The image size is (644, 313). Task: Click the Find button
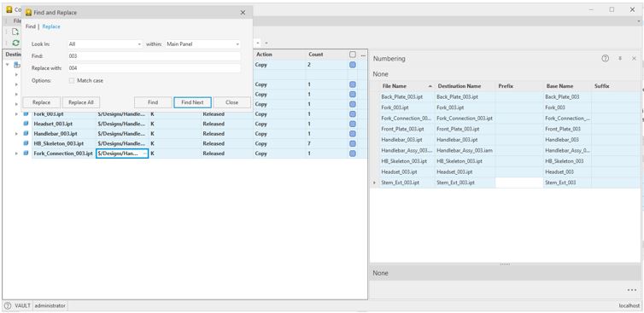153,102
